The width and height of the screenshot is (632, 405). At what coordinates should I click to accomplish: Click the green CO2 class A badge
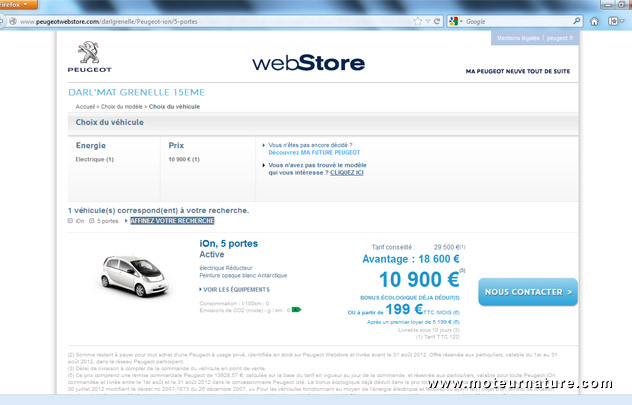[296, 310]
